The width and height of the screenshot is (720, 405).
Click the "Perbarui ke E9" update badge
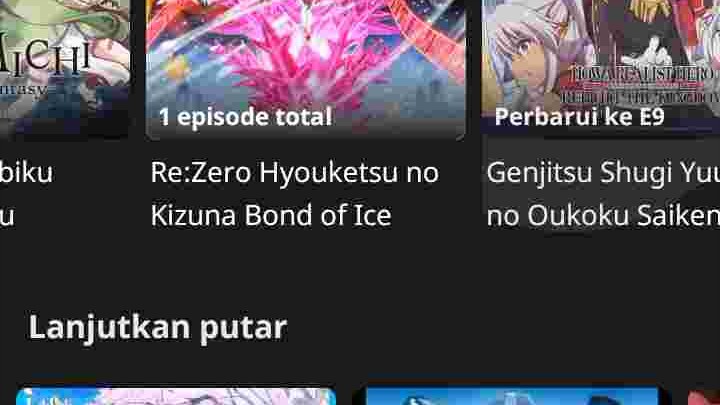579,117
